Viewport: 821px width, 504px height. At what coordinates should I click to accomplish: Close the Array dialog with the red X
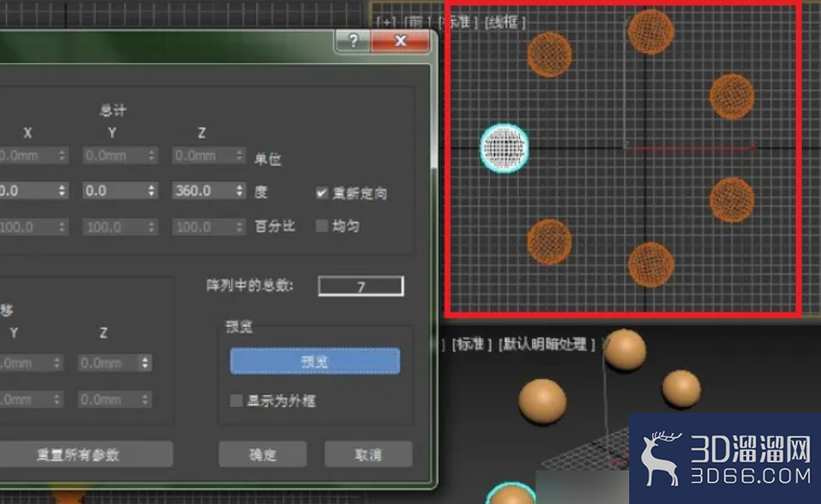(x=401, y=40)
